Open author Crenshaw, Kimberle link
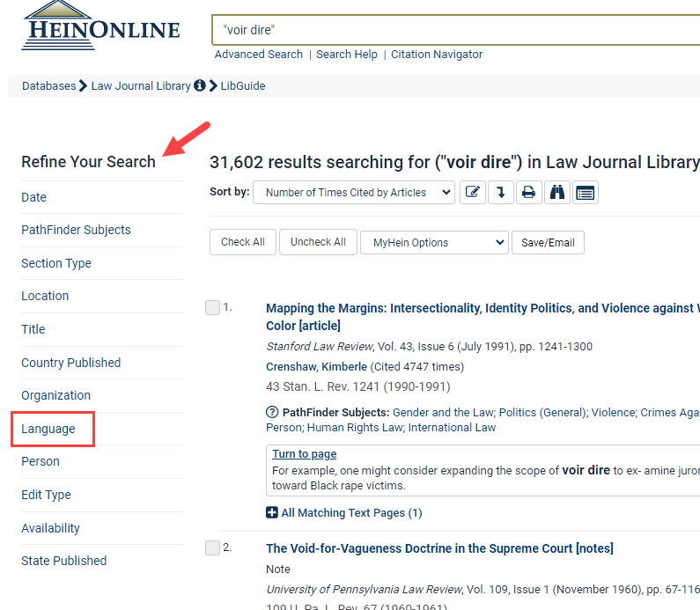 (x=316, y=367)
